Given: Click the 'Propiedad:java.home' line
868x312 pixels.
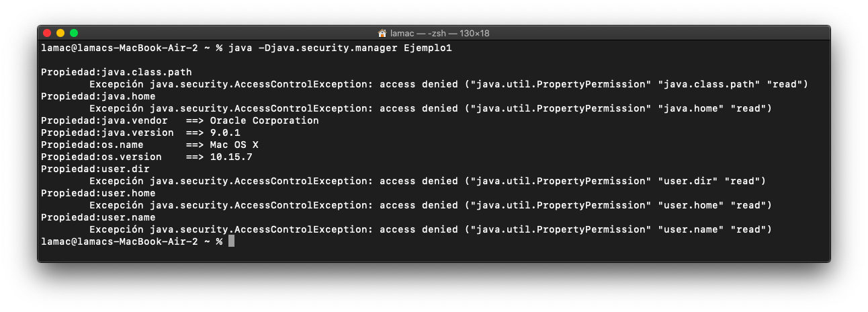Looking at the screenshot, I should 98,96.
